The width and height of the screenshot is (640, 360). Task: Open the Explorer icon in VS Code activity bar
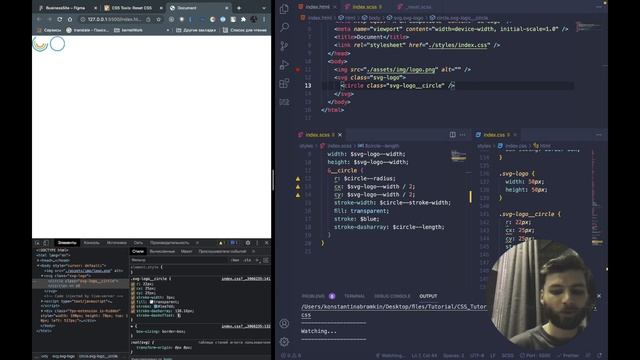(284, 9)
